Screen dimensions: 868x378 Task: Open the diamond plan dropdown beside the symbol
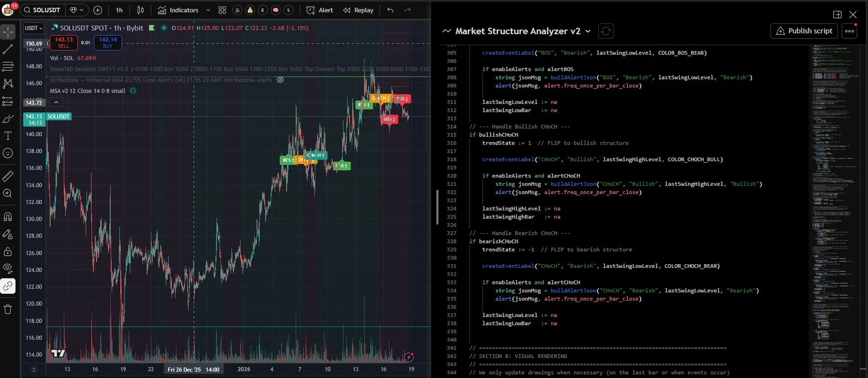click(76, 10)
